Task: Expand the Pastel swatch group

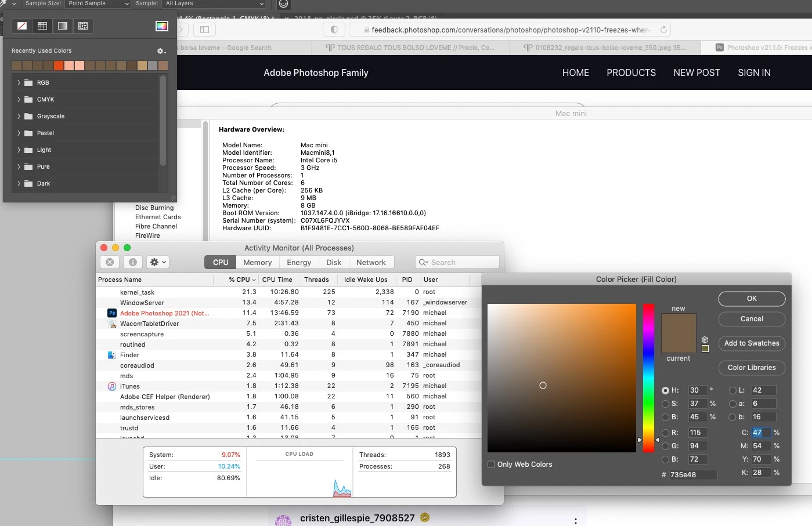Action: [19, 133]
